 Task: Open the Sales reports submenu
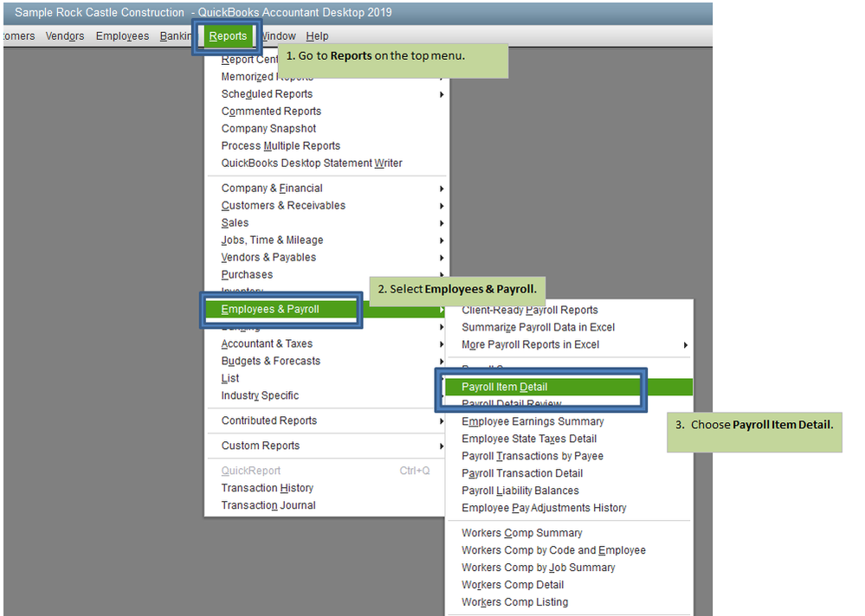[x=326, y=223]
